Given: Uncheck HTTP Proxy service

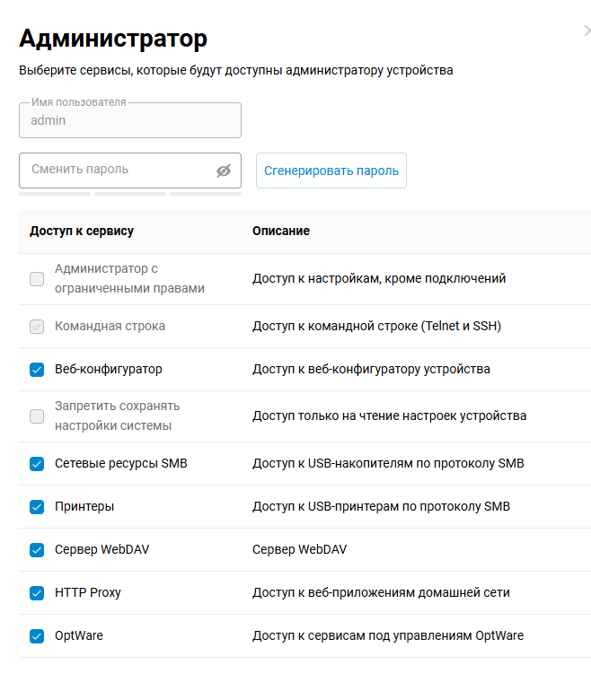Looking at the screenshot, I should tap(37, 593).
